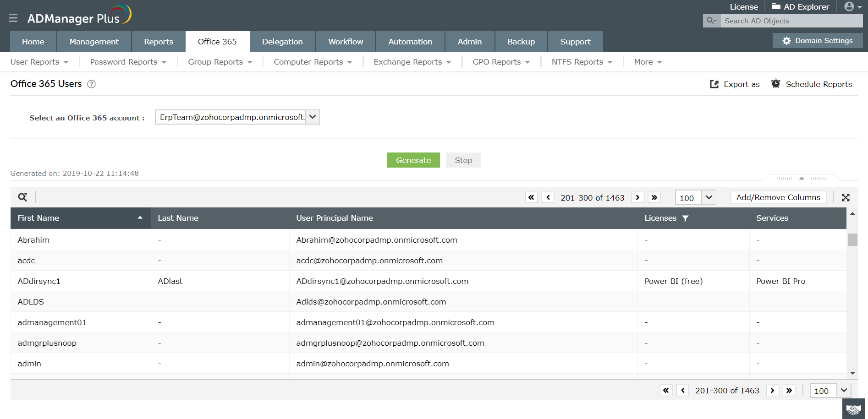Open the Admin tab

(x=470, y=42)
